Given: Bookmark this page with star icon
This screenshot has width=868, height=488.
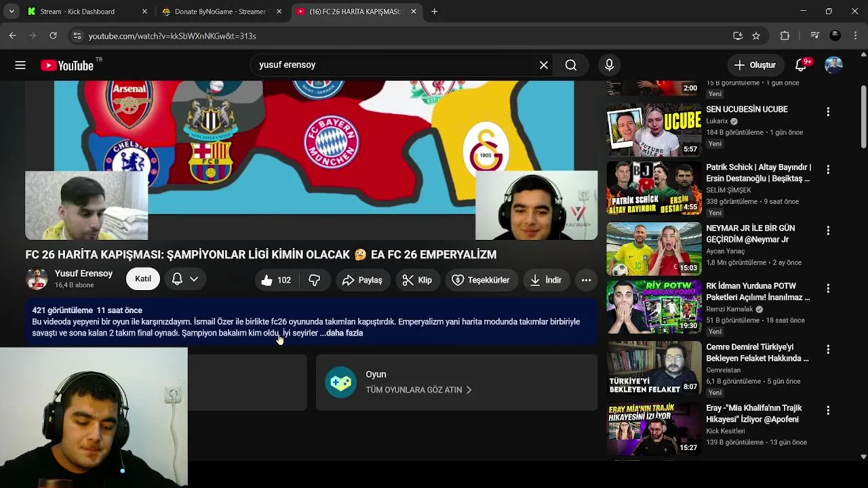Looking at the screenshot, I should coord(756,36).
